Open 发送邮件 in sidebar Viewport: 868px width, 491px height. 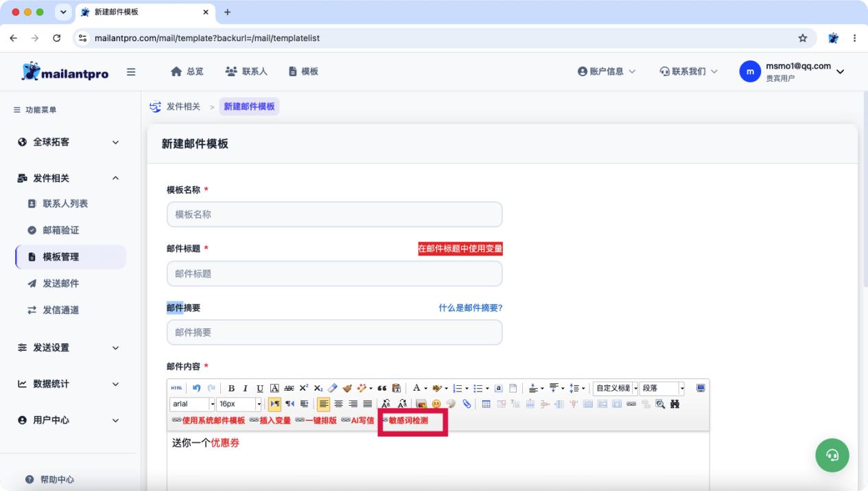(x=60, y=284)
